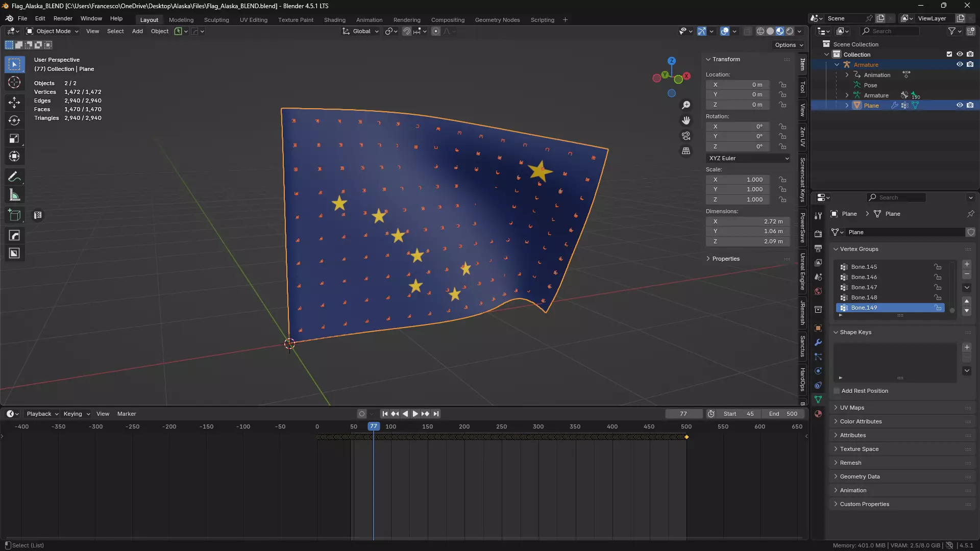Viewport: 980px width, 551px height.
Task: Open Global transform orientation dropdown
Action: click(361, 31)
